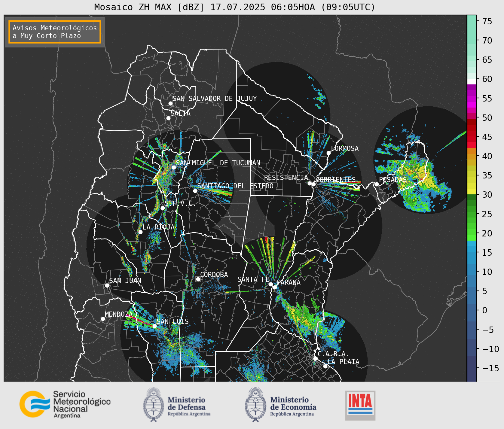Click the magenta 55 dBZ band on the color bar
This screenshot has width=504, height=429.
pos(472,99)
